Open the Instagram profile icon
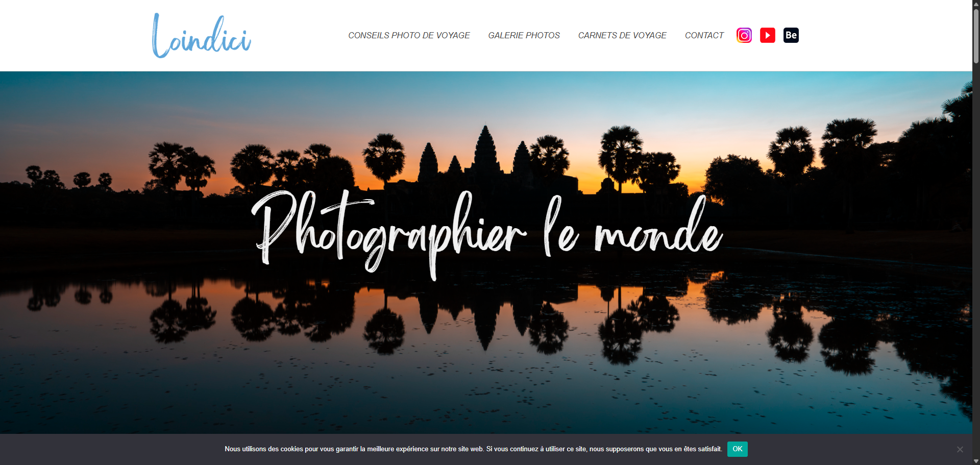This screenshot has width=980, height=465. [744, 35]
